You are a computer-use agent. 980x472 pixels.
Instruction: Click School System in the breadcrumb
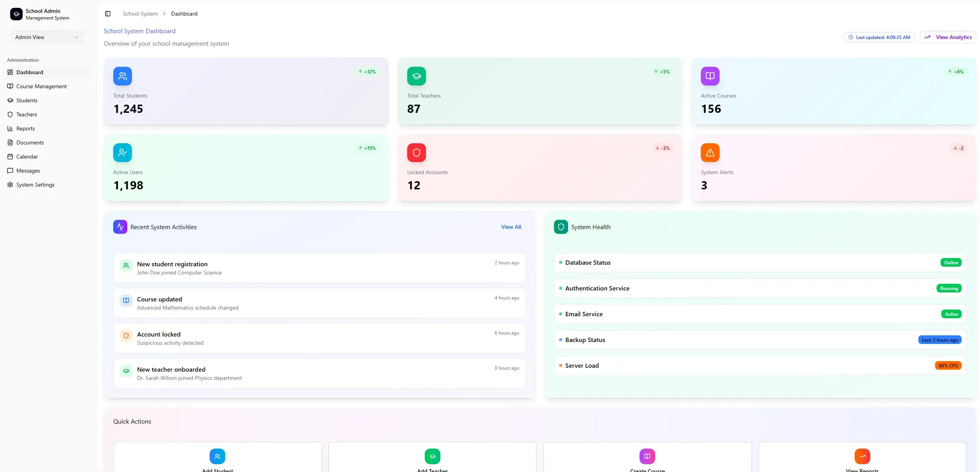[140, 14]
